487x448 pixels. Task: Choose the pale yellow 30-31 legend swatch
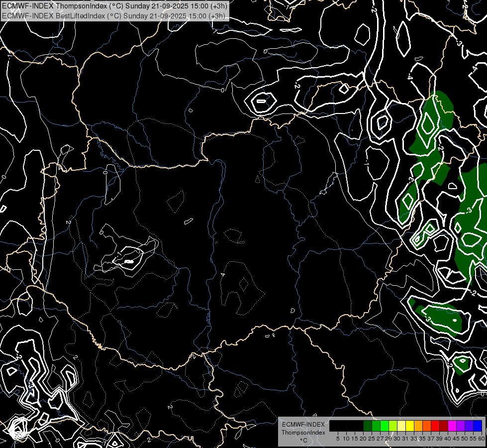[x=401, y=426]
